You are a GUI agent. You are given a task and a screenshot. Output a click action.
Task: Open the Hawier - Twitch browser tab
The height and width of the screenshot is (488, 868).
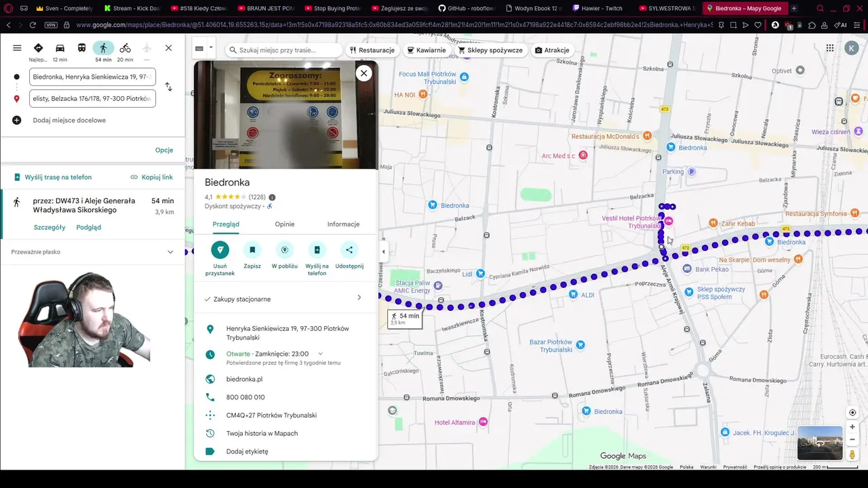click(601, 8)
